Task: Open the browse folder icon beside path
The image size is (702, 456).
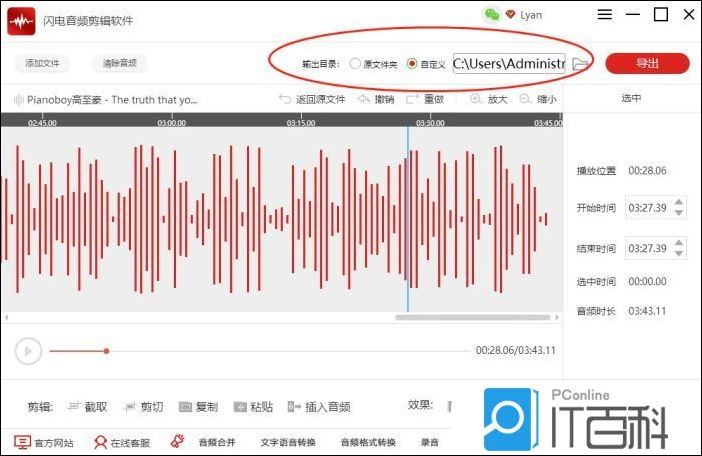Action: 580,64
